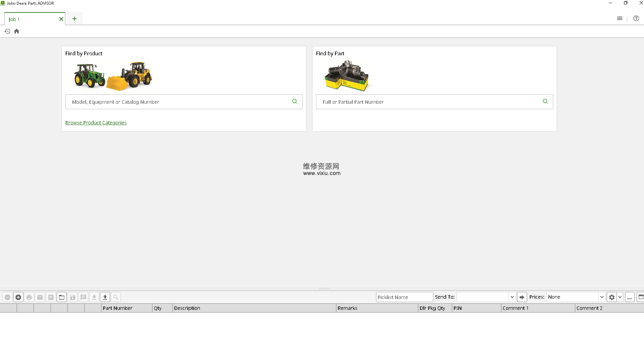Image resolution: width=644 pixels, height=339 pixels.
Task: Expand the arrow next to settings gear
Action: point(620,297)
